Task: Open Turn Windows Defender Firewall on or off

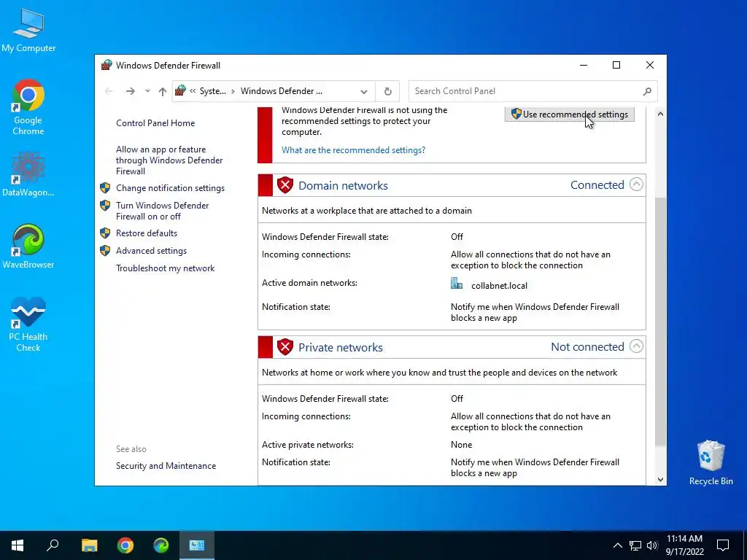Action: click(x=163, y=211)
